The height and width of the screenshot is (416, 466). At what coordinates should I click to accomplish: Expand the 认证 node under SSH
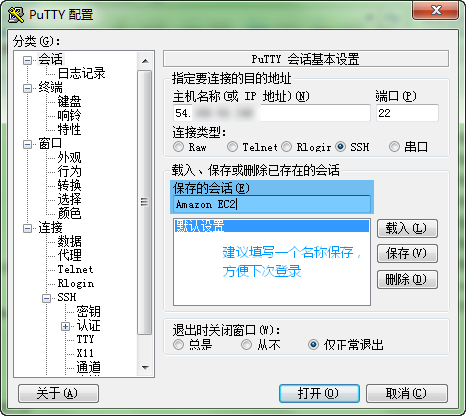tap(65, 326)
